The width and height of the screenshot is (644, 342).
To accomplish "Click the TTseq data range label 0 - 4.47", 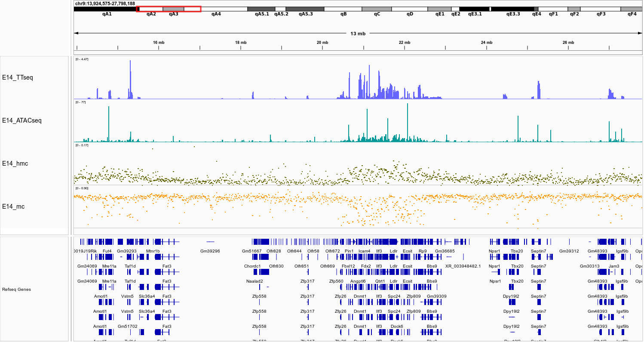I will point(82,59).
